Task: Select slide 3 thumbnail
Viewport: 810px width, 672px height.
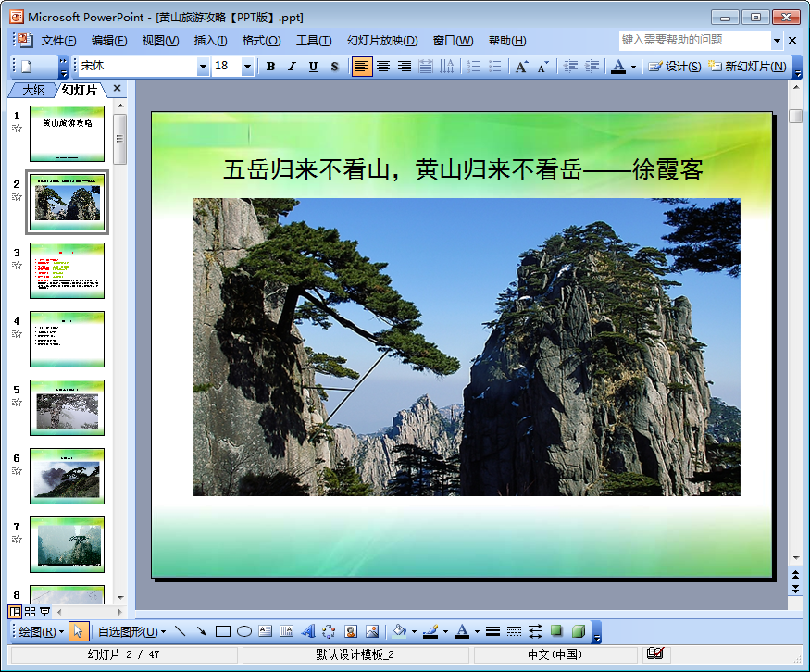Action: pyautogui.click(x=68, y=270)
